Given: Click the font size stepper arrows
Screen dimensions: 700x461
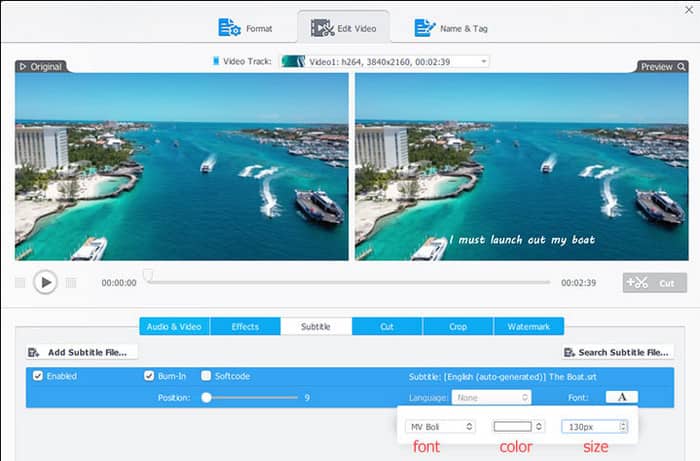Looking at the screenshot, I should [x=623, y=427].
